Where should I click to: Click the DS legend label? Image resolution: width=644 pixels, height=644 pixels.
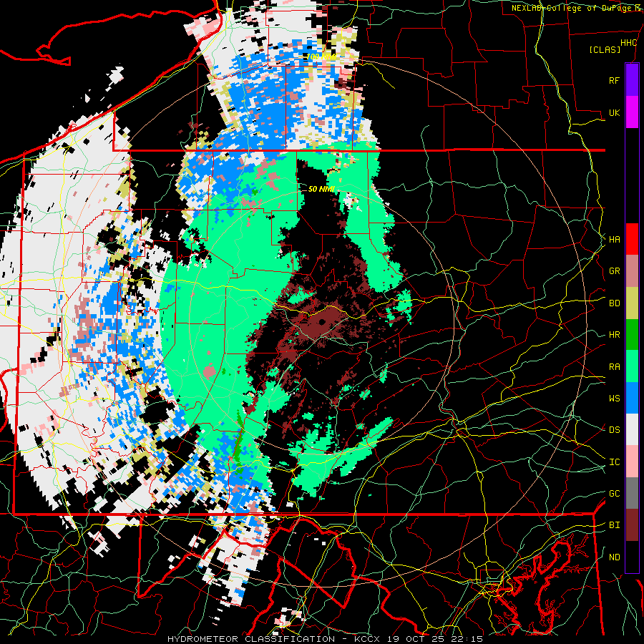point(614,429)
